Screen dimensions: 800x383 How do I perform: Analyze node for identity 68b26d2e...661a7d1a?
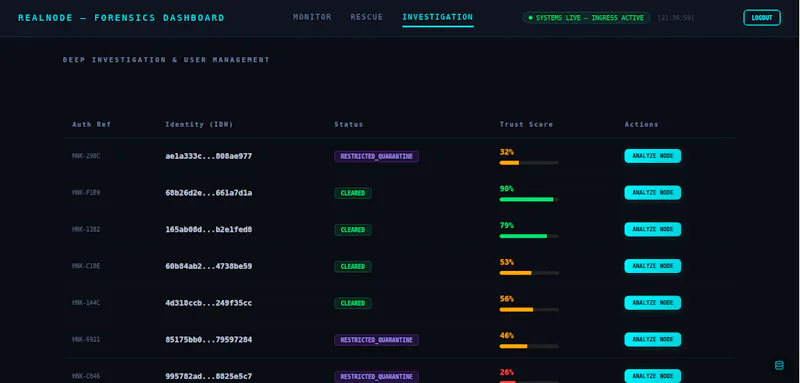click(x=653, y=193)
